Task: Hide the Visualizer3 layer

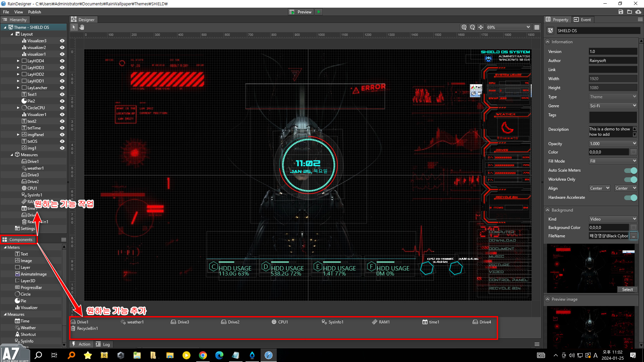Action: point(62,41)
